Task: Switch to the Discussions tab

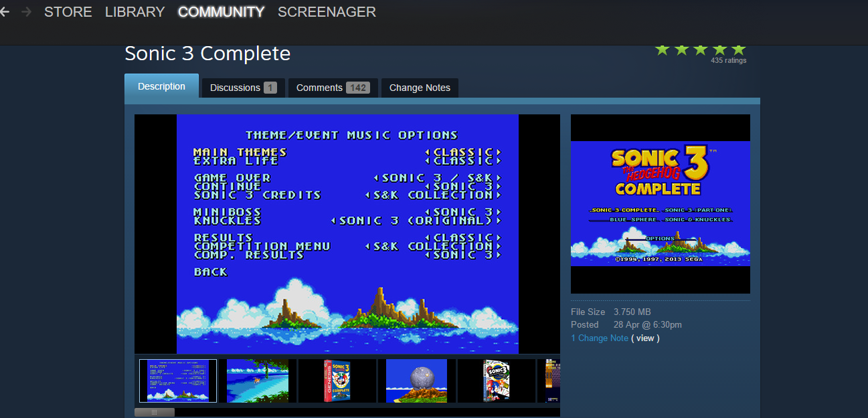Action: click(x=244, y=88)
